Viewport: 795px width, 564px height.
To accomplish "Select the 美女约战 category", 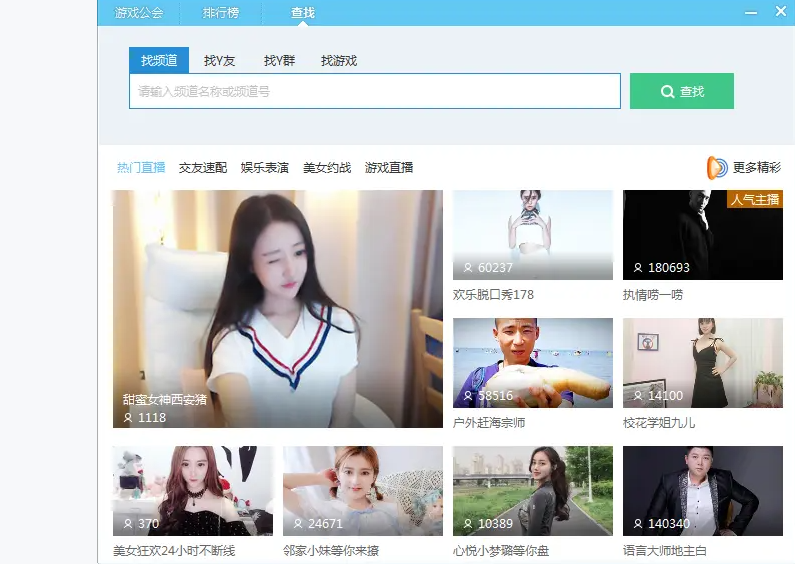I will (x=327, y=167).
